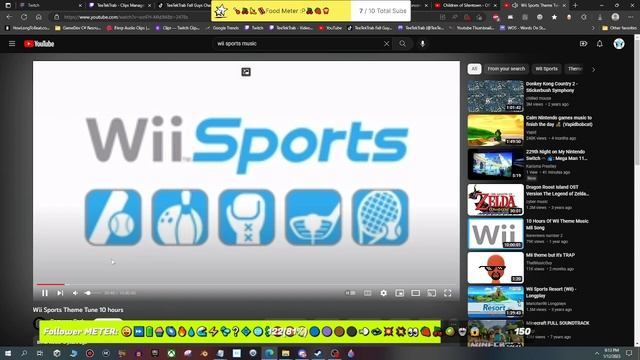Open YouTube notifications bell
Screen dimensions: 640x360
coord(600,44)
